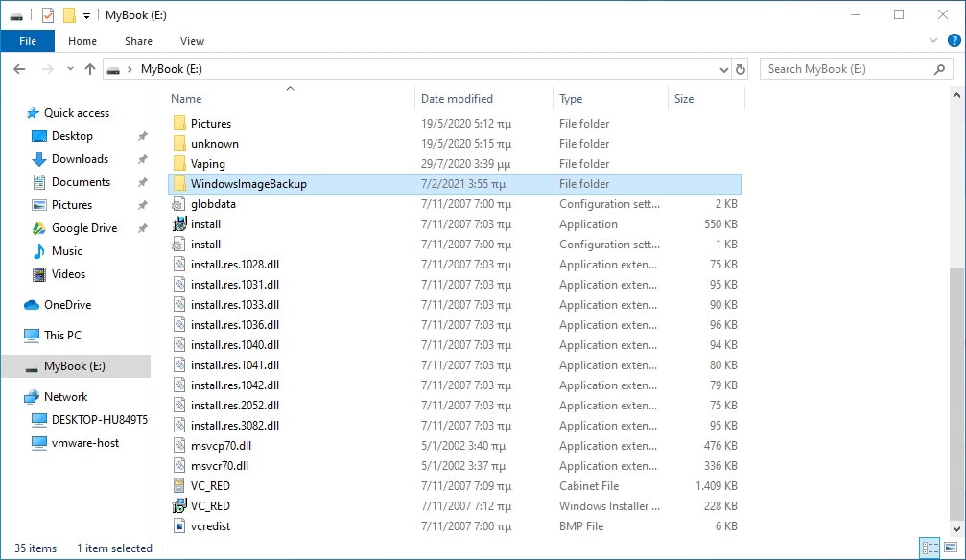Open Help with the question mark icon
Image resolution: width=966 pixels, height=560 pixels.
954,40
